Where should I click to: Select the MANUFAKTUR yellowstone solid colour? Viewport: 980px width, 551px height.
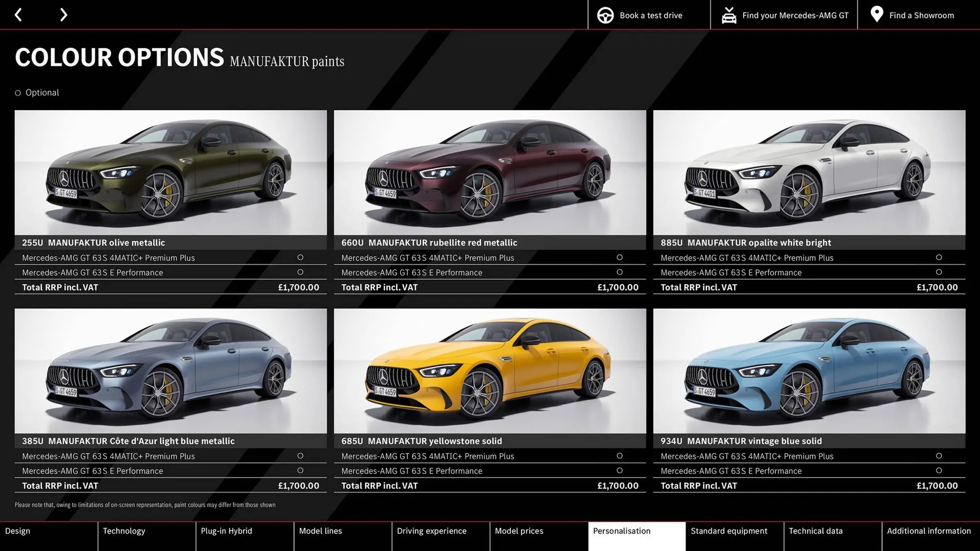coord(489,371)
